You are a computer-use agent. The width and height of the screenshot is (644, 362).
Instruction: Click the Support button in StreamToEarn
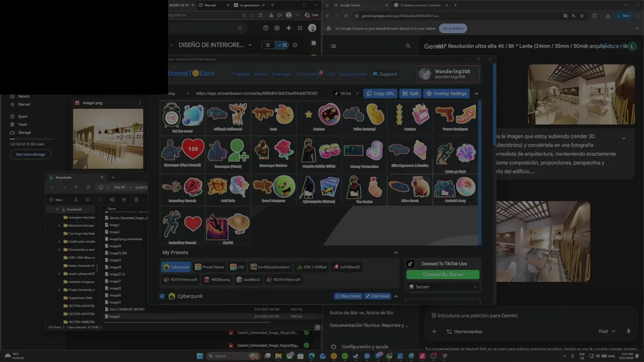[385, 74]
